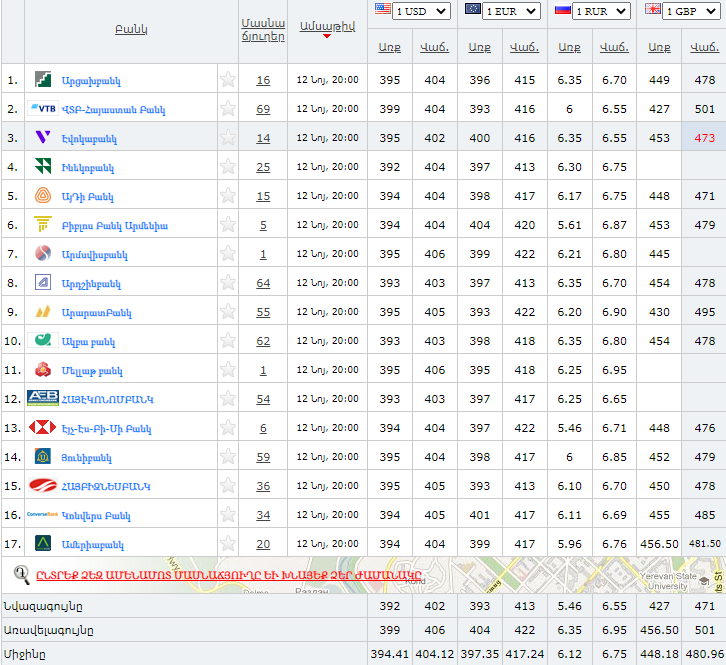Toggle the favorite star for VTB row 2
Viewport: 726px width, 665px height.
click(x=228, y=109)
